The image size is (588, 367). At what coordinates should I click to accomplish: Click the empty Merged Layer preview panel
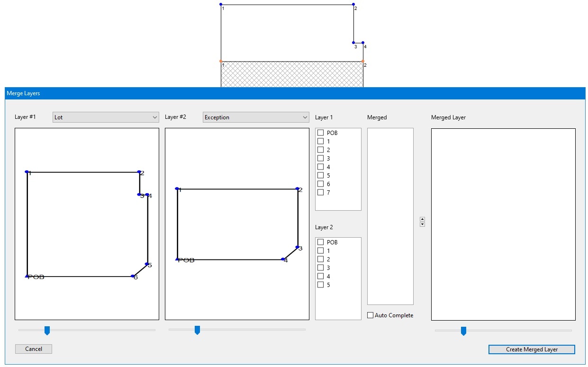pos(503,224)
